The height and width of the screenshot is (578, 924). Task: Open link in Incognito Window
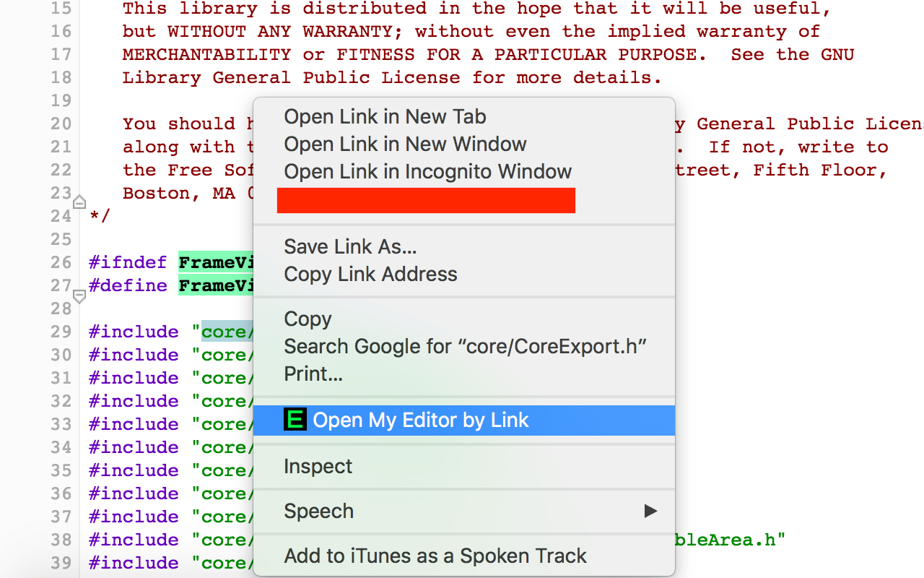[427, 172]
